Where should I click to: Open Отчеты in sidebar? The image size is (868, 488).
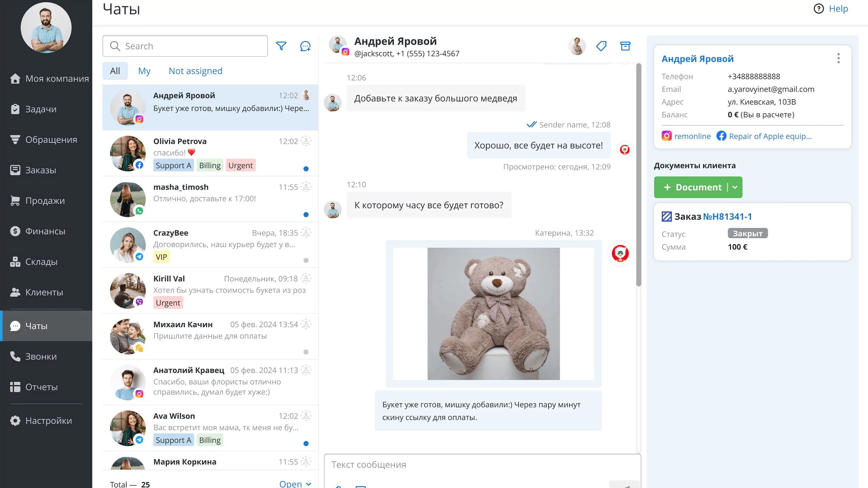46,387
